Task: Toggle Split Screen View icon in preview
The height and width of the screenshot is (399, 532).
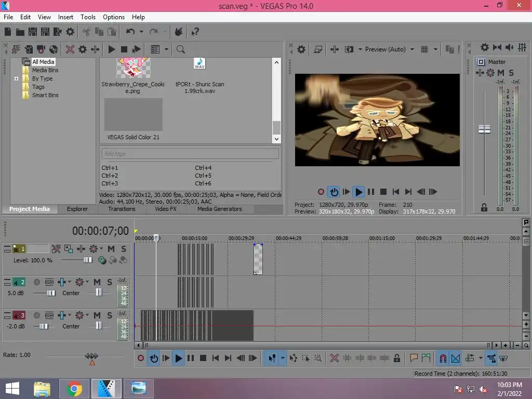Action: click(349, 49)
